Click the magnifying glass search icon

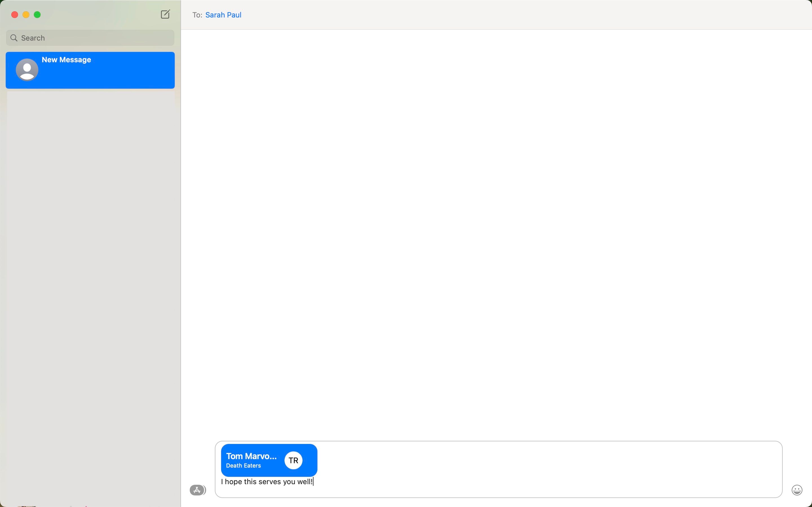pos(14,38)
